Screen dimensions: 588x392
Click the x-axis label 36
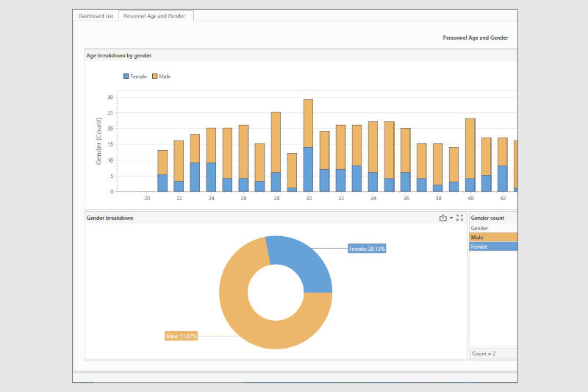pyautogui.click(x=406, y=198)
